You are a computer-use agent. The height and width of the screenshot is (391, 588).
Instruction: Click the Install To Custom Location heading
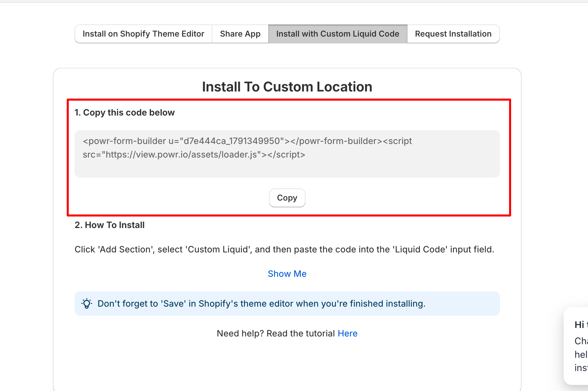pyautogui.click(x=287, y=87)
